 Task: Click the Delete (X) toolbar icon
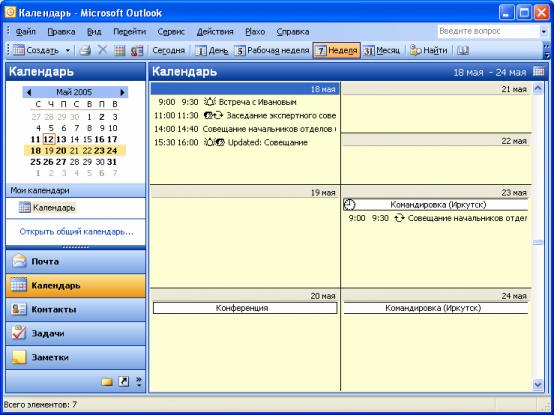pyautogui.click(x=102, y=51)
